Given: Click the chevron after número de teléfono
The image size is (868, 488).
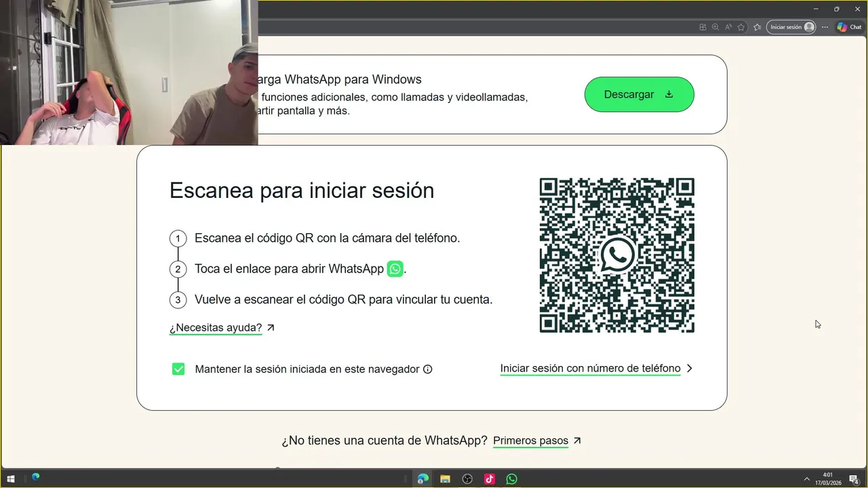Looking at the screenshot, I should click(x=690, y=369).
